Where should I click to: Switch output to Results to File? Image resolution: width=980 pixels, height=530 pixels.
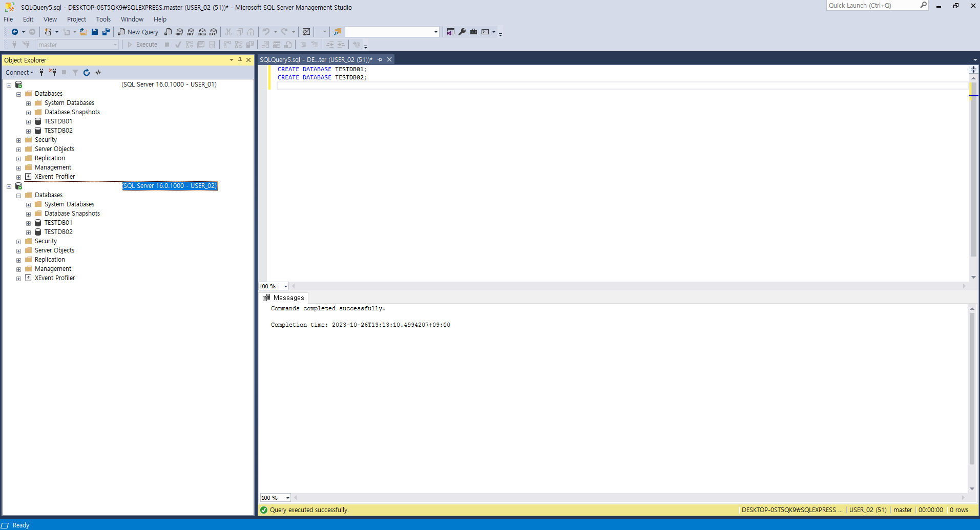point(288,45)
